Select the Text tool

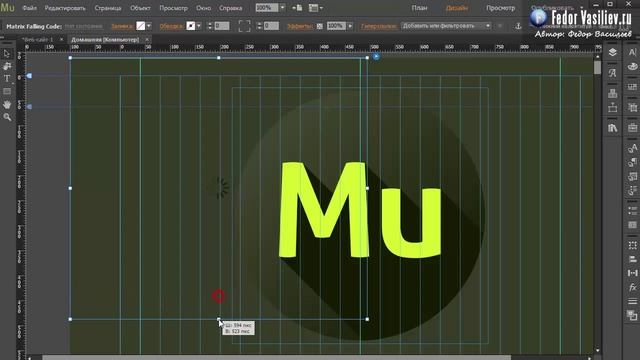point(7,79)
